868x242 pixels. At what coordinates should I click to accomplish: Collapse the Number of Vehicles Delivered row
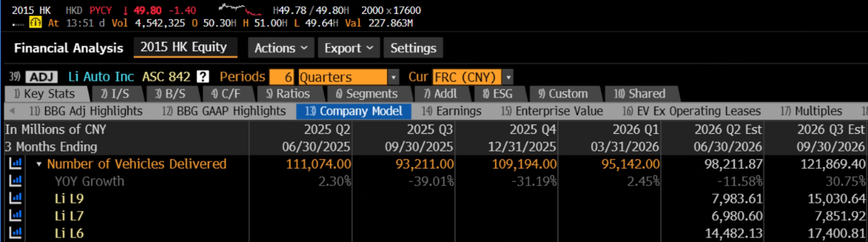click(x=39, y=164)
